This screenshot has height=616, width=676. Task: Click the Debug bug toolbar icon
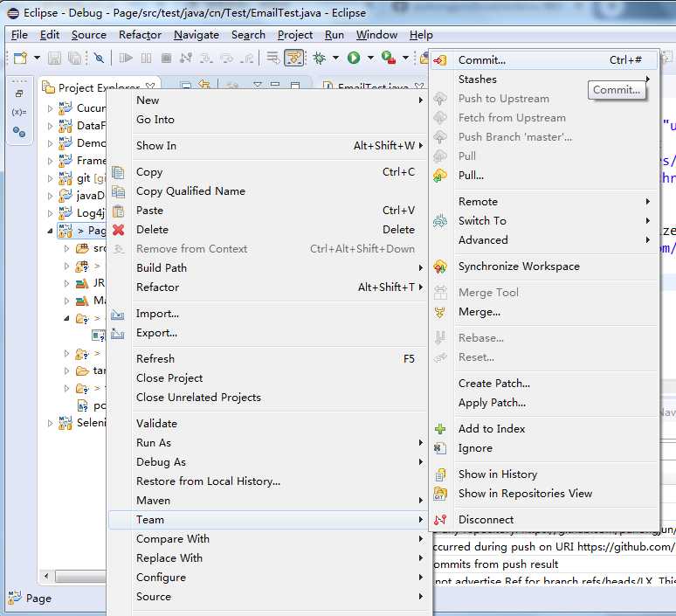pyautogui.click(x=319, y=58)
